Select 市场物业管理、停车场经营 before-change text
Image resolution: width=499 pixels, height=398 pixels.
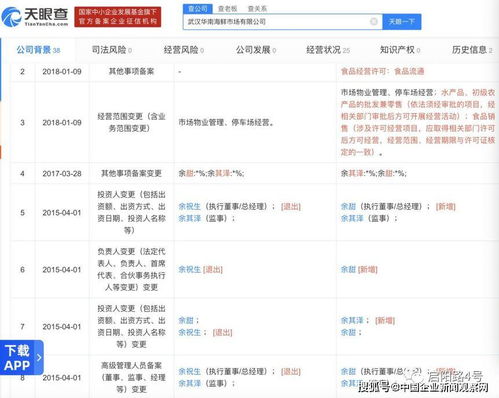point(226,122)
